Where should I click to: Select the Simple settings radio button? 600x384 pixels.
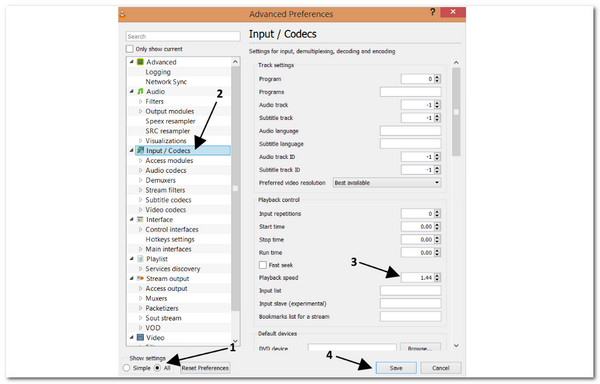point(127,368)
